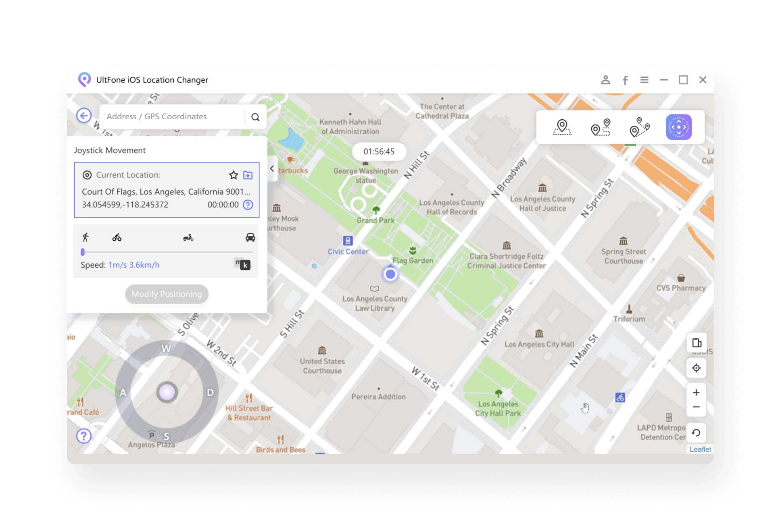The image size is (780, 532).
Task: Enable the joystick freestyle movement icon
Action: click(679, 127)
